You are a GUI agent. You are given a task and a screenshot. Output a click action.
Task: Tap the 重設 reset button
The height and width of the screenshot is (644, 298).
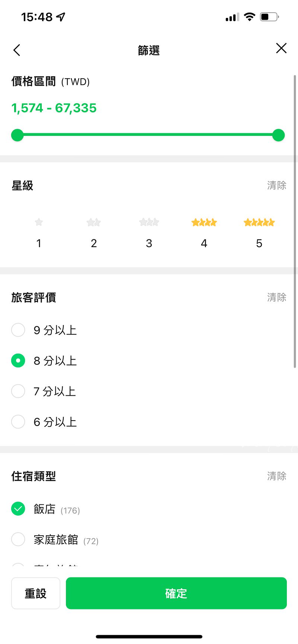pos(36,593)
